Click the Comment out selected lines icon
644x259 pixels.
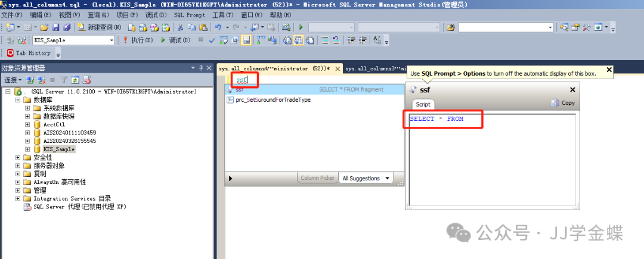tap(325, 40)
